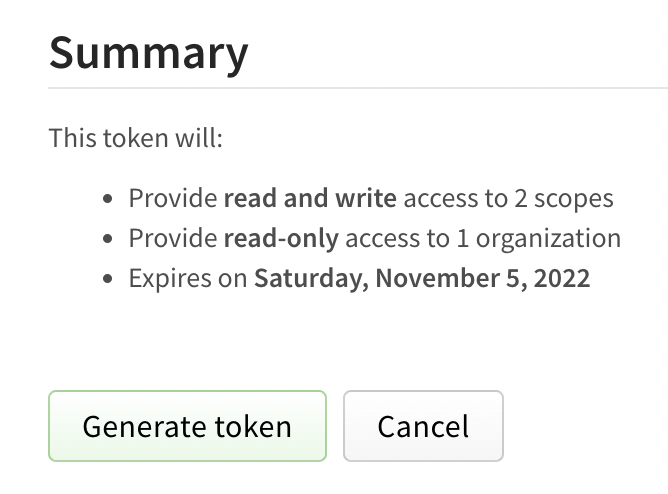Image resolution: width=668 pixels, height=494 pixels.
Task: Click the divider line below Summary
Action: click(x=358, y=88)
